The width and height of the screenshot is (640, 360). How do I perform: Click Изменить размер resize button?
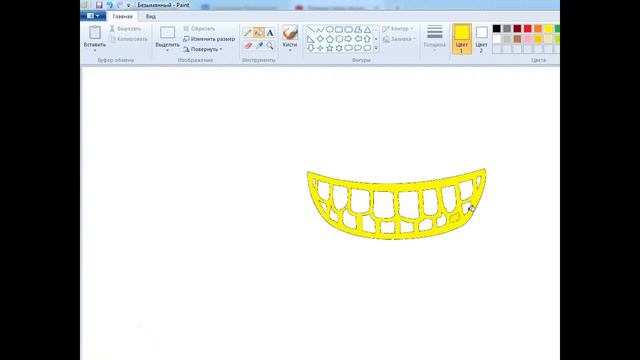click(209, 39)
